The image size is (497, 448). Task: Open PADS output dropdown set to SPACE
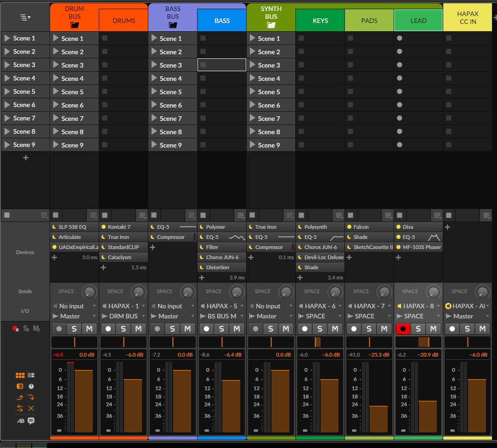369,316
